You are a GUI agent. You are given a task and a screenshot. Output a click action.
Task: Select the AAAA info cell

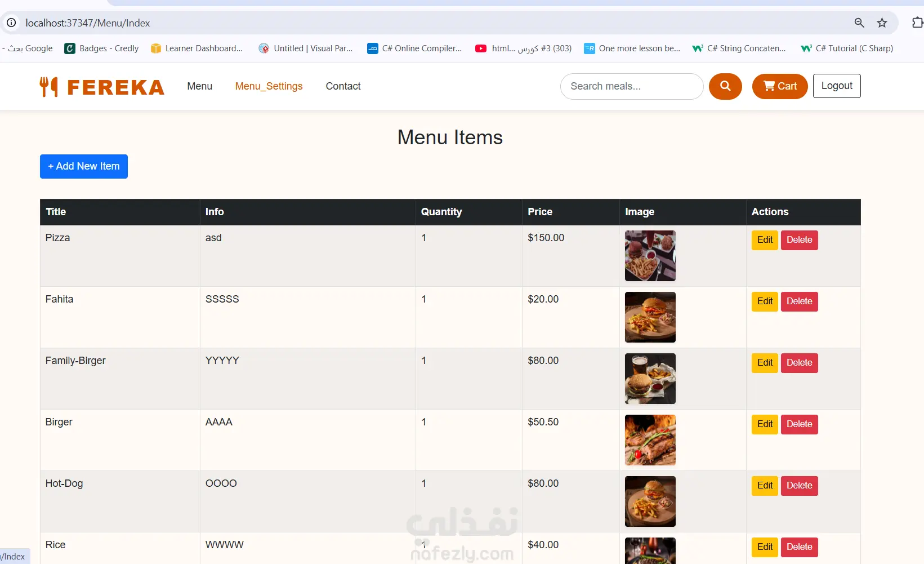307,440
